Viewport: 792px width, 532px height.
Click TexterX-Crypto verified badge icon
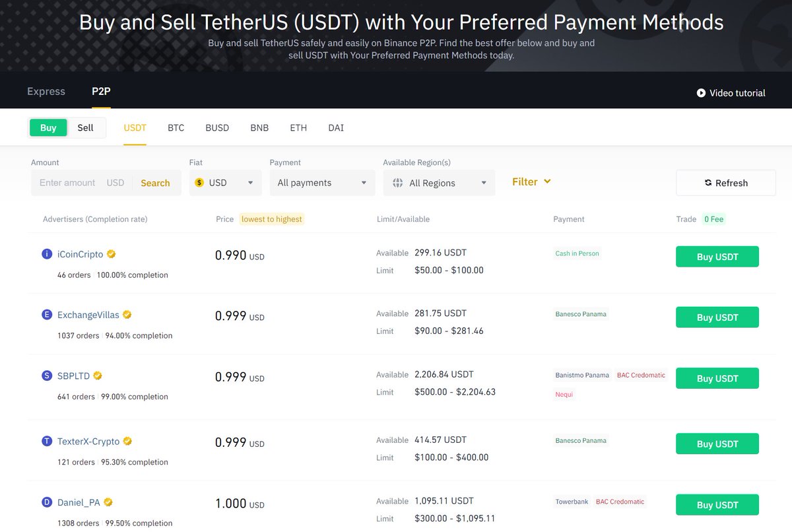(x=128, y=441)
